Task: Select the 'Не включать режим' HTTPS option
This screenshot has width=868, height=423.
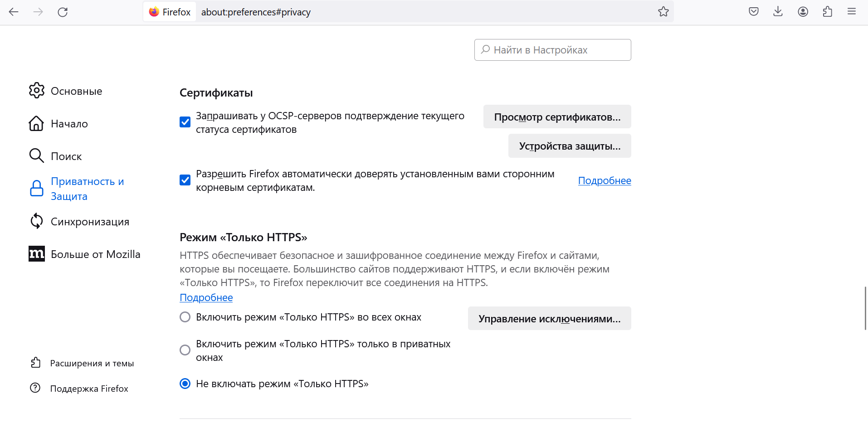Action: (185, 384)
